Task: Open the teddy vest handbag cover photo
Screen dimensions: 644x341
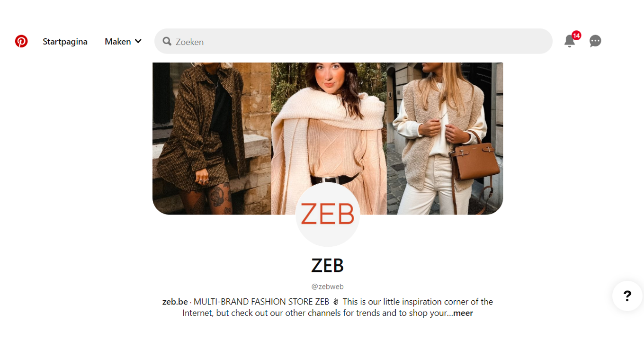Action: pos(445,138)
